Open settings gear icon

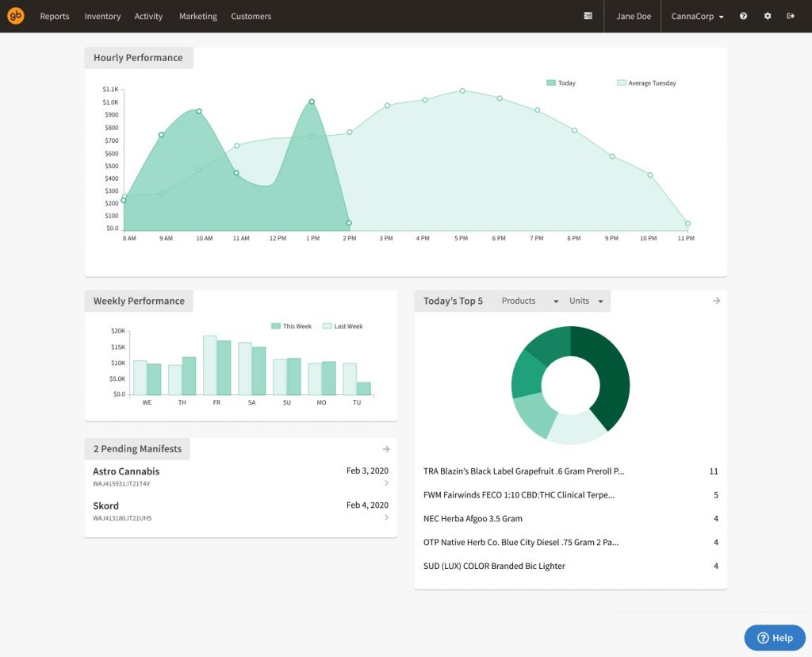pos(767,16)
